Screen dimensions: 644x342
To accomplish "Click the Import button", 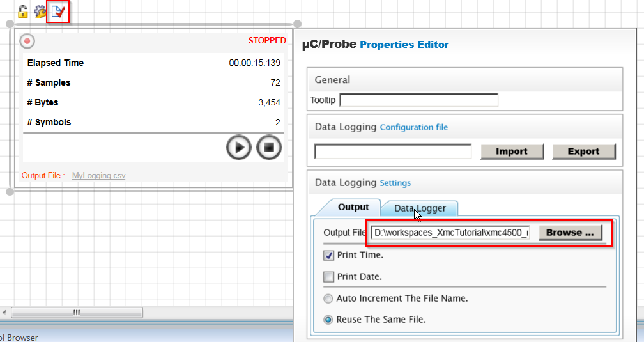I will 512,152.
